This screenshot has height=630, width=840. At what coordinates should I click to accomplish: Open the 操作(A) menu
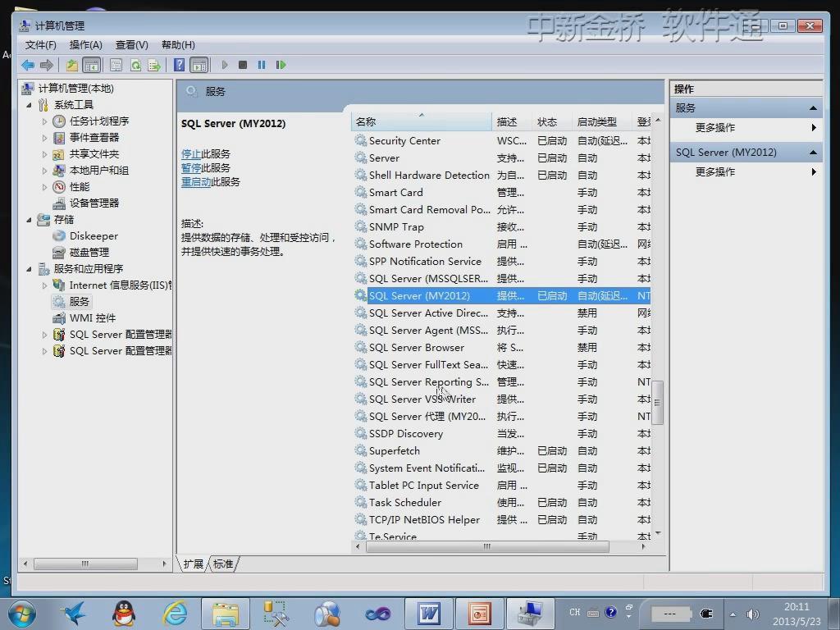85,44
